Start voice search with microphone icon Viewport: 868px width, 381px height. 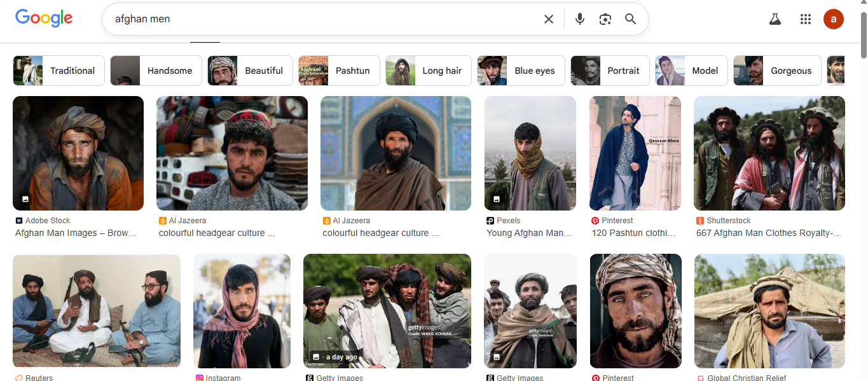[x=579, y=19]
